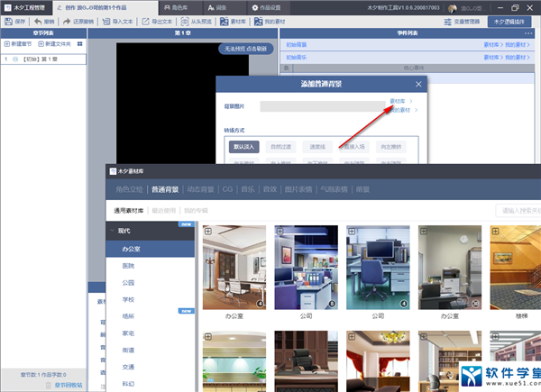Image resolution: width=541 pixels, height=392 pixels.
Task: Open 我的素材 toolbar icon
Action: (x=258, y=22)
